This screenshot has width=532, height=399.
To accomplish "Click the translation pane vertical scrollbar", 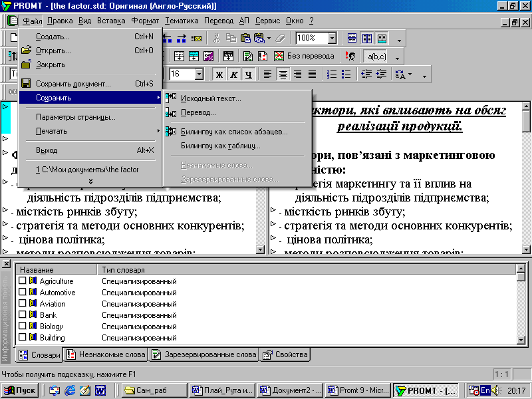I will [x=526, y=178].
